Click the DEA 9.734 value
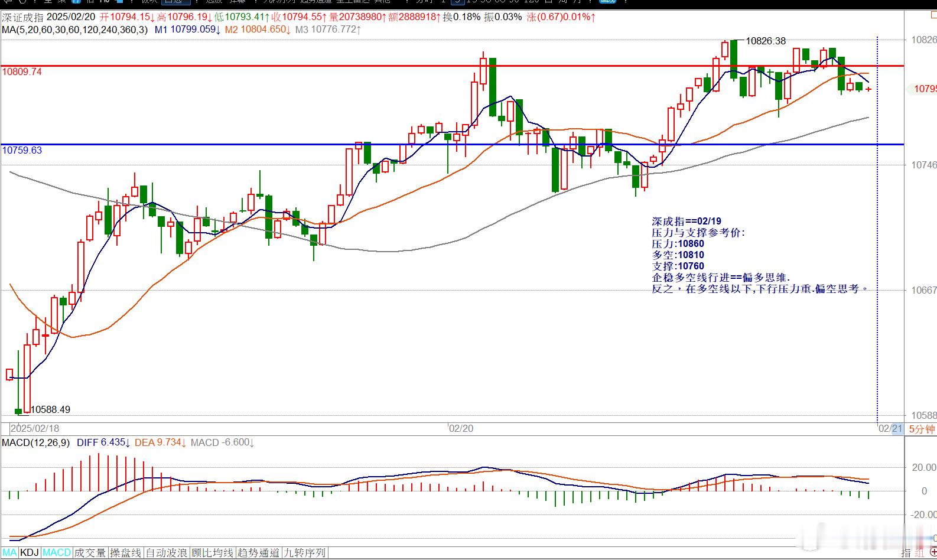Viewport: 937px width, 560px height. click(161, 442)
